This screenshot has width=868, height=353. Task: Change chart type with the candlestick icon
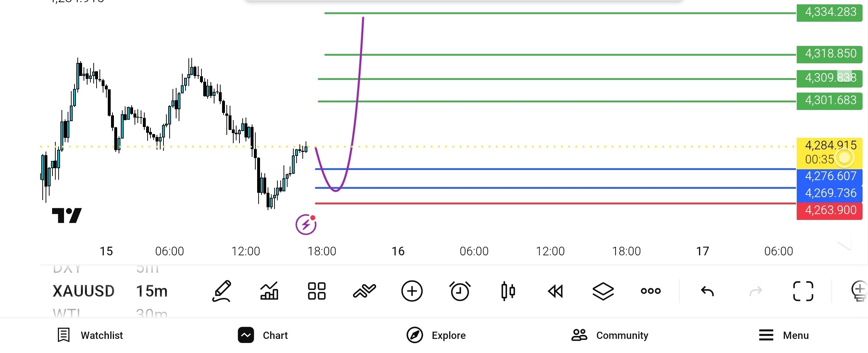click(508, 291)
